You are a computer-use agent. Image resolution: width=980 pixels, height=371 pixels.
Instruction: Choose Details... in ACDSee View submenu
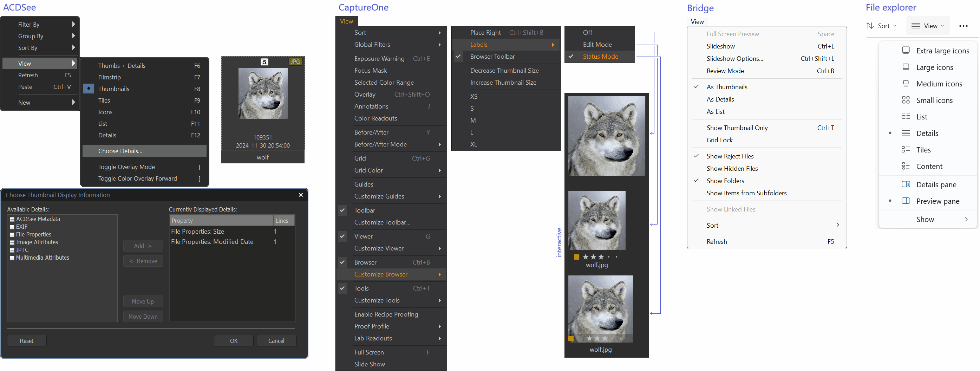(x=144, y=151)
